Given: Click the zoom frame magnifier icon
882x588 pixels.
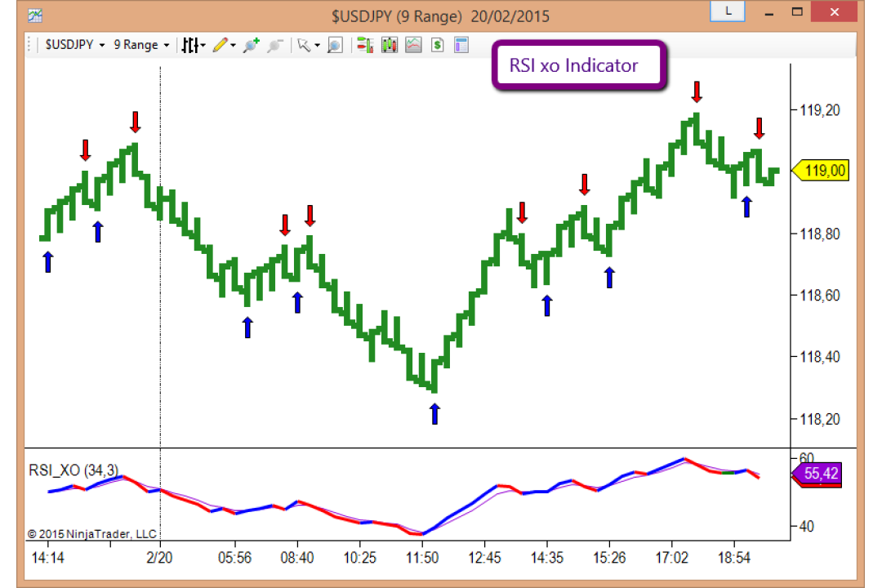Looking at the screenshot, I should 335,45.
